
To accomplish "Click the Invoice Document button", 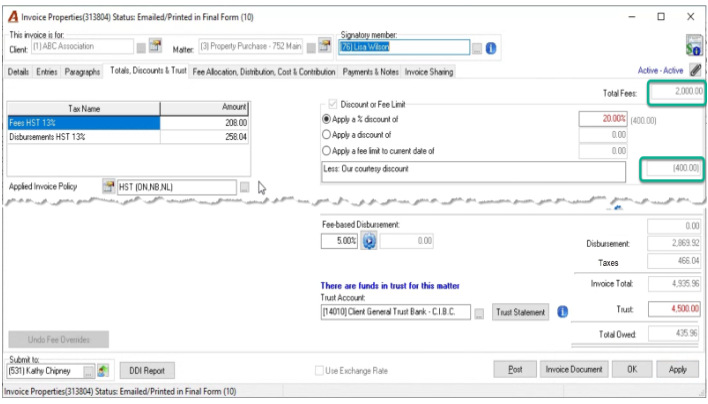I will 574,369.
